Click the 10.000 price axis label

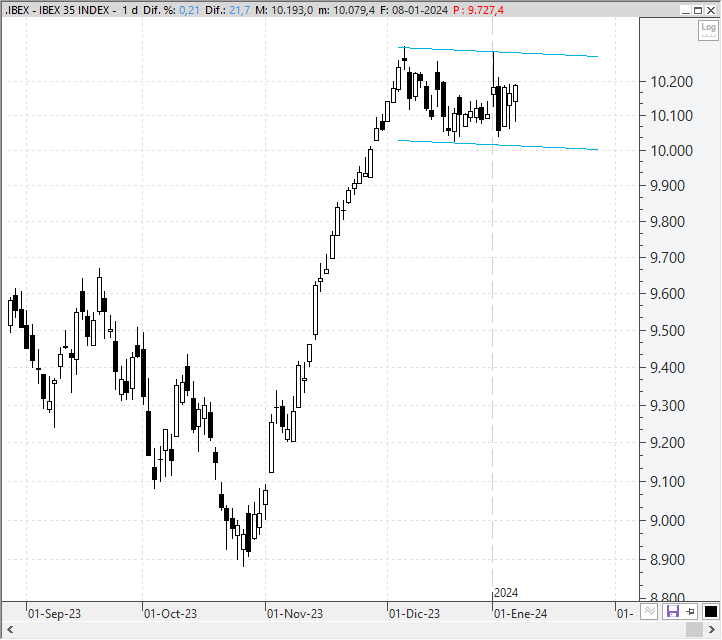click(671, 151)
